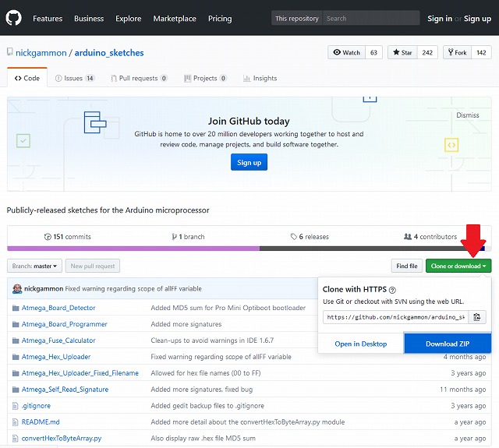Screen dimensions: 499x448
Task: Open the Pull requests tab
Action: pyautogui.click(x=139, y=78)
